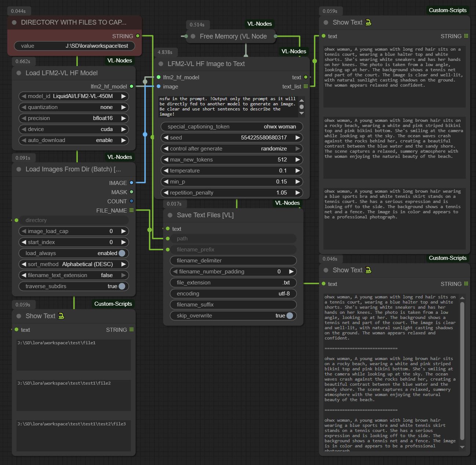The width and height of the screenshot is (476, 465).
Task: Click the VL-Nodes badge above the Load LFM2-VL HF Model node
Action: point(120,61)
